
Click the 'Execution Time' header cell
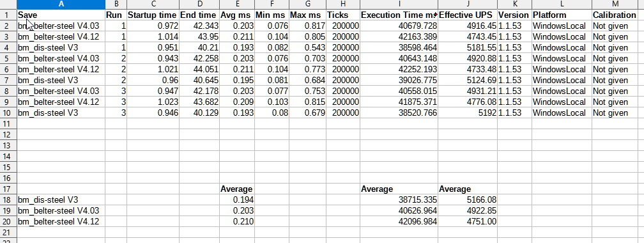click(399, 15)
